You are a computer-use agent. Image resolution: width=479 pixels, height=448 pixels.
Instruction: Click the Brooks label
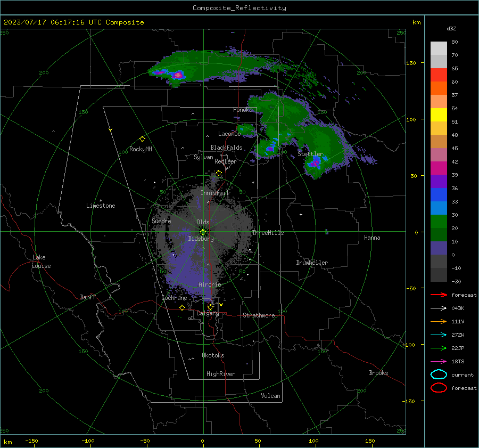378,373
